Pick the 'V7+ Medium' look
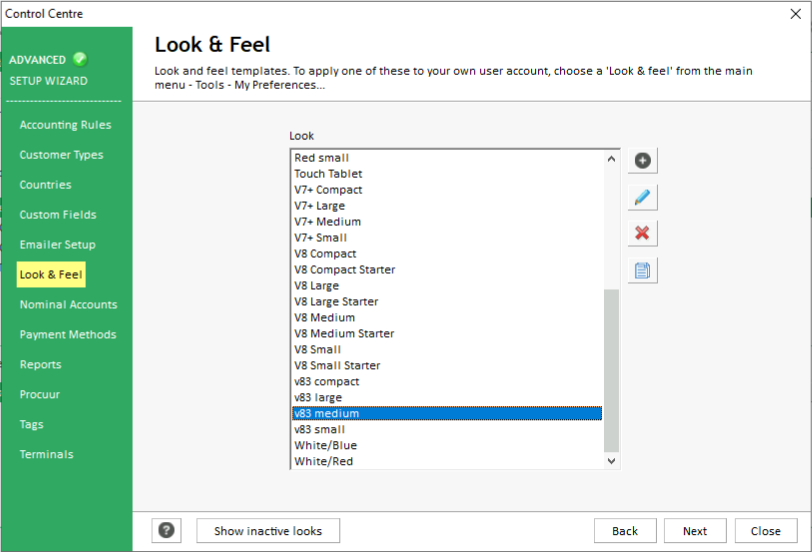This screenshot has height=552, width=812. click(447, 222)
